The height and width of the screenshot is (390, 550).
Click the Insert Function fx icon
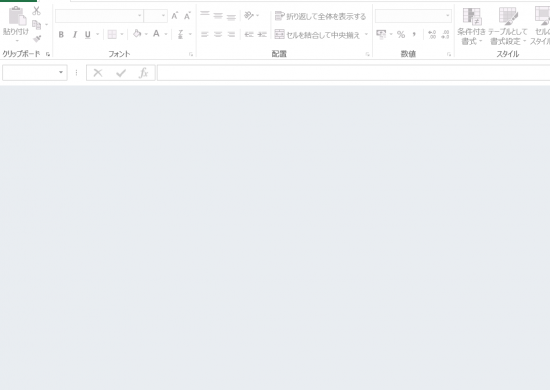click(143, 73)
